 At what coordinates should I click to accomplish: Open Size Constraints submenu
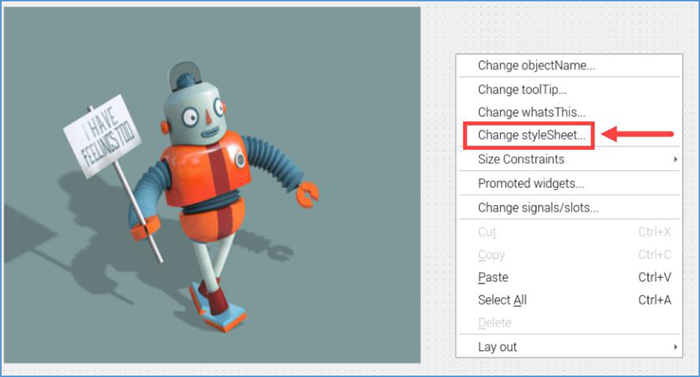[569, 159]
